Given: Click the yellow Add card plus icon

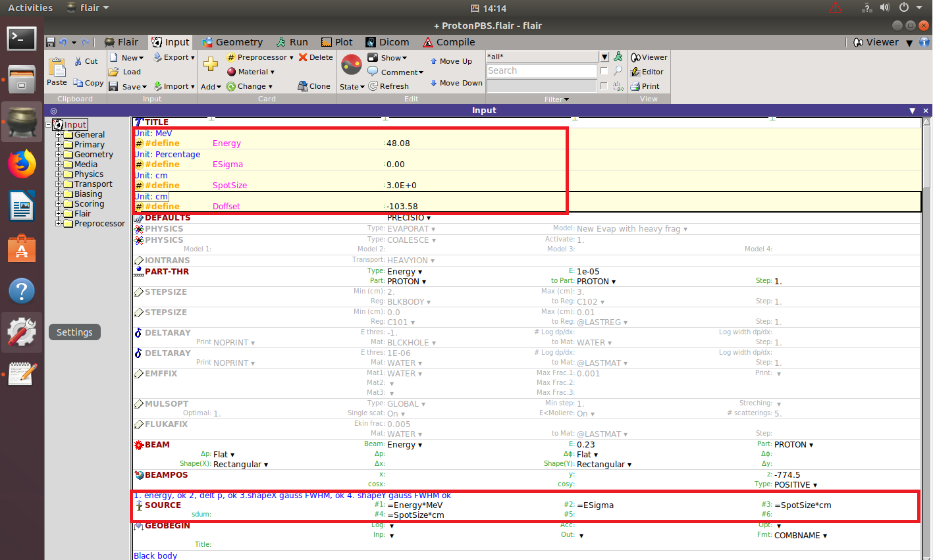Looking at the screenshot, I should coord(211,64).
